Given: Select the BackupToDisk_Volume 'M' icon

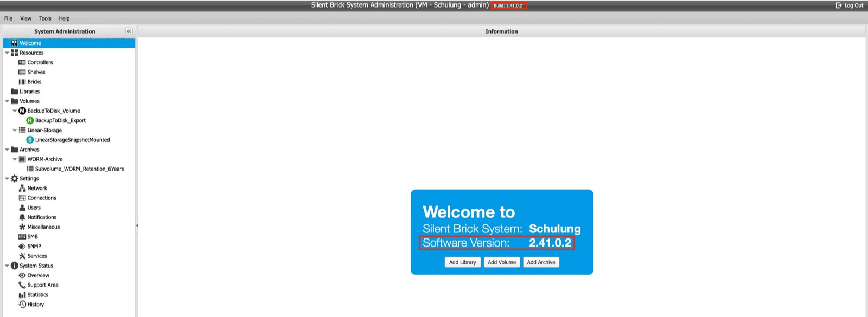Looking at the screenshot, I should (22, 111).
